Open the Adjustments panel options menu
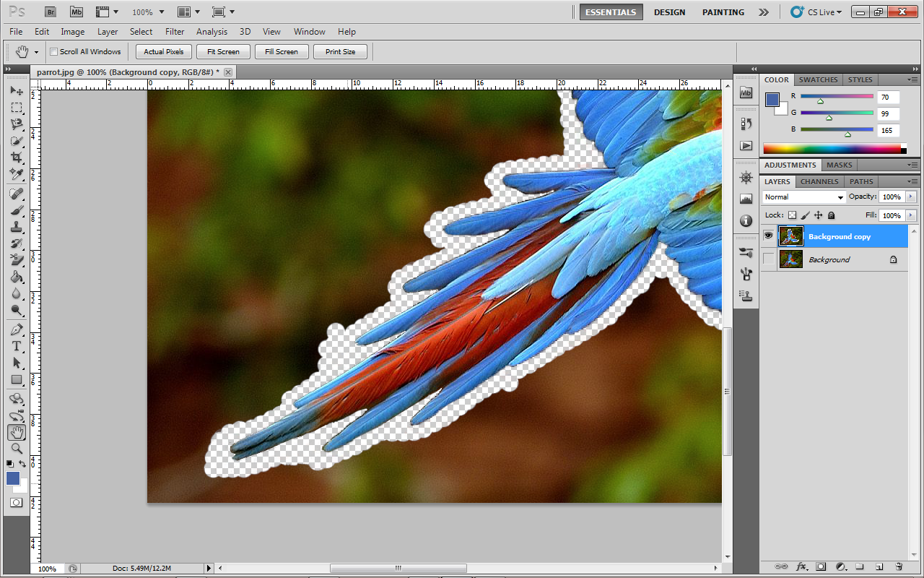Image resolution: width=924 pixels, height=578 pixels. (912, 165)
